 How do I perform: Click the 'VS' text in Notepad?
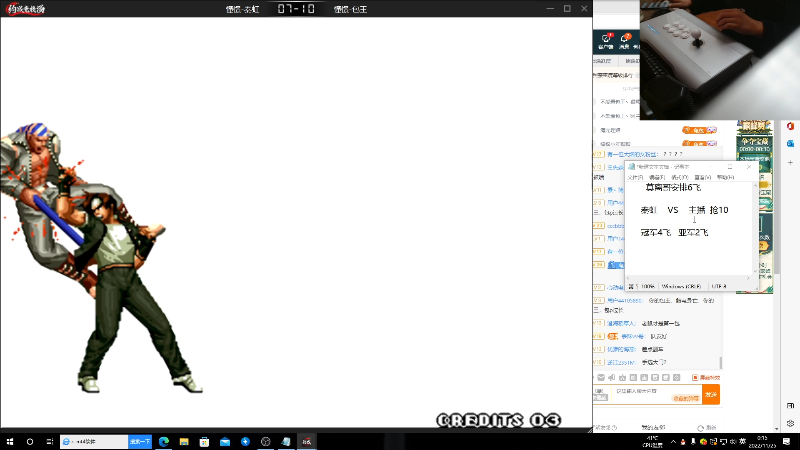(x=672, y=210)
